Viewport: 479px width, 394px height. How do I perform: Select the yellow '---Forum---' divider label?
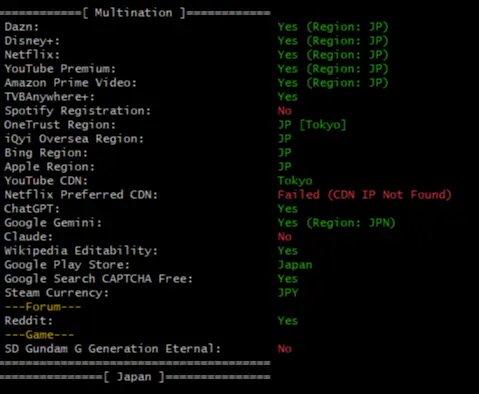tap(43, 307)
